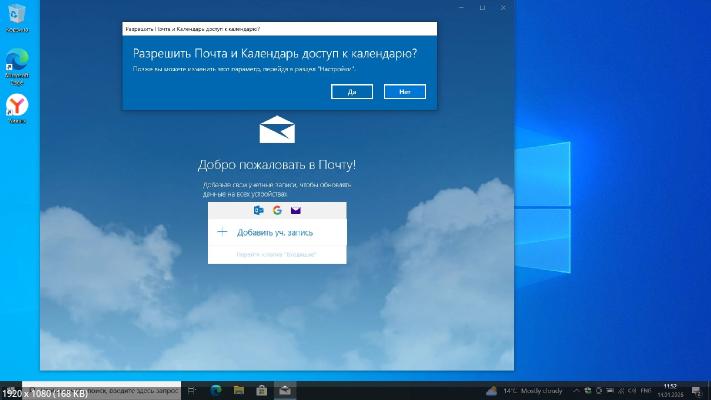Click the Mail app taskbar icon

[x=285, y=390]
